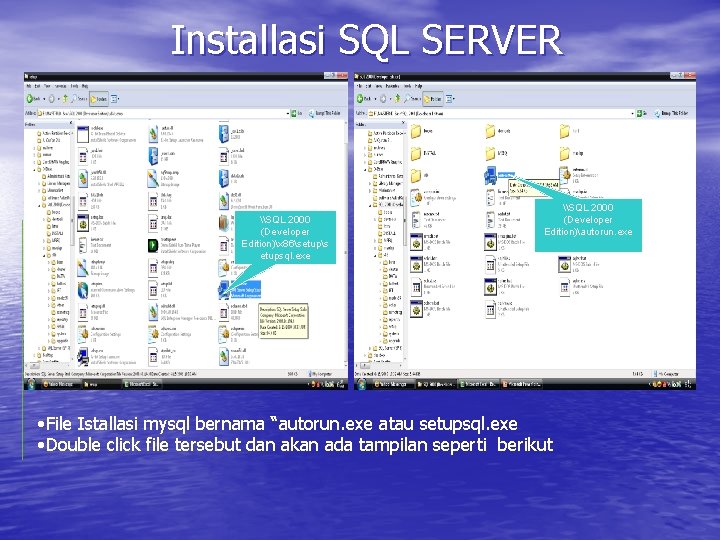
Task: Open File menu in the left Explorer window
Action: tap(28, 86)
